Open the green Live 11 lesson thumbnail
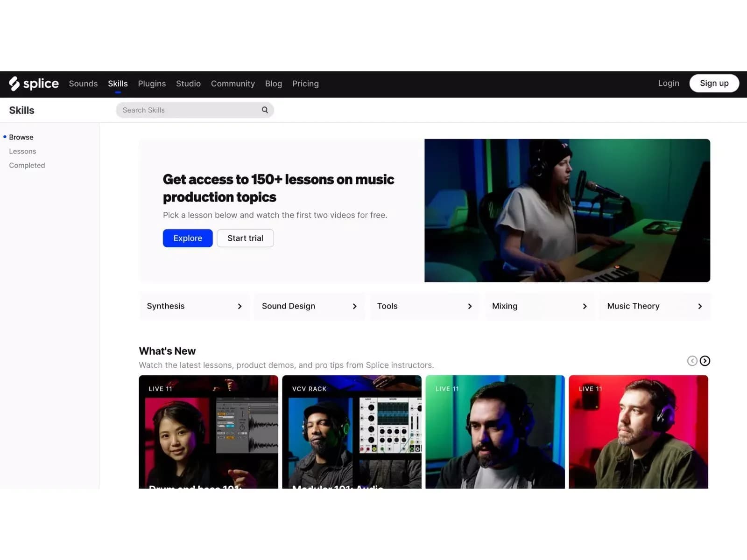 pyautogui.click(x=495, y=432)
